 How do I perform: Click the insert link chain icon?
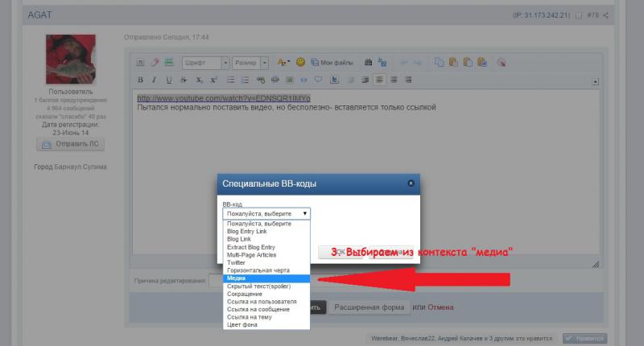pyautogui.click(x=260, y=80)
